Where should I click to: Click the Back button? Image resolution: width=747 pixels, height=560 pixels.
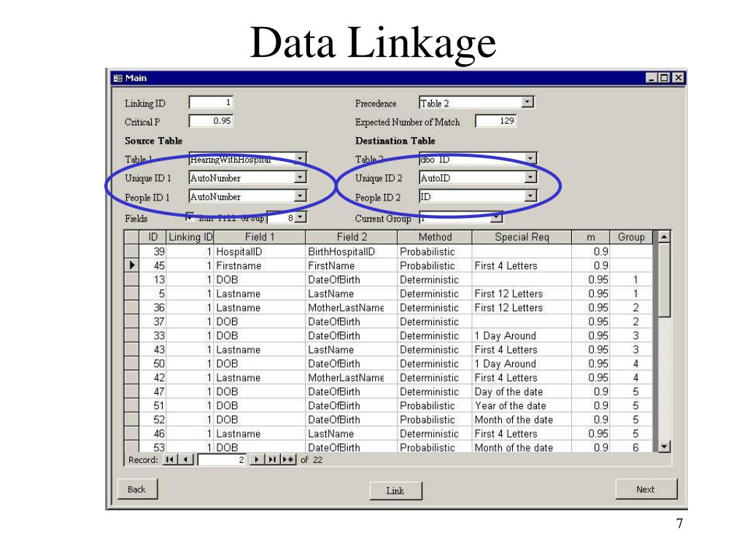pos(137,489)
